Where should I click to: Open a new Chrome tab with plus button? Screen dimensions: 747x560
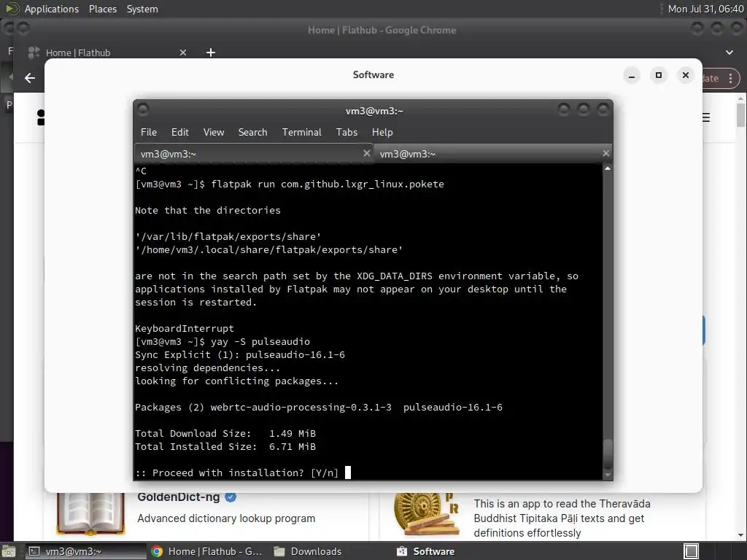tap(211, 52)
